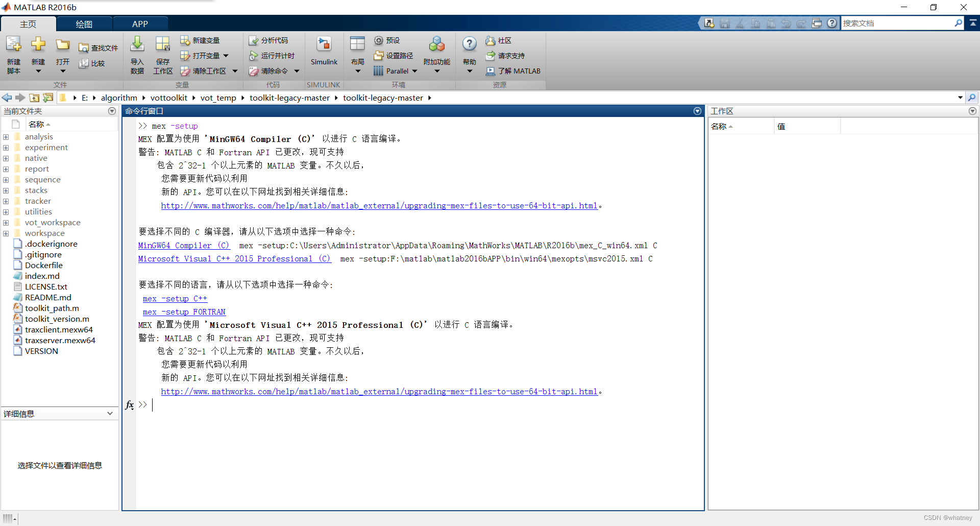Select README.md file
The width and height of the screenshot is (980, 526).
click(x=48, y=298)
